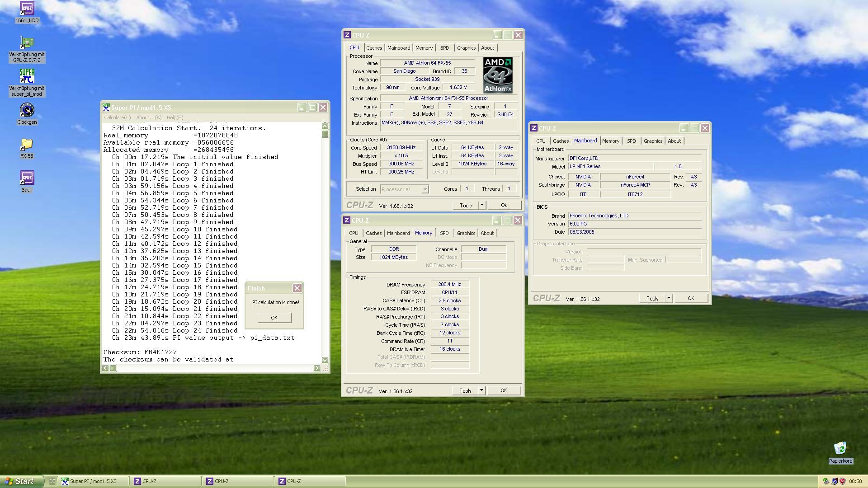Open the GPU-Z 0.7.2 shortcut icon
Image resolution: width=868 pixels, height=488 pixels.
27,42
